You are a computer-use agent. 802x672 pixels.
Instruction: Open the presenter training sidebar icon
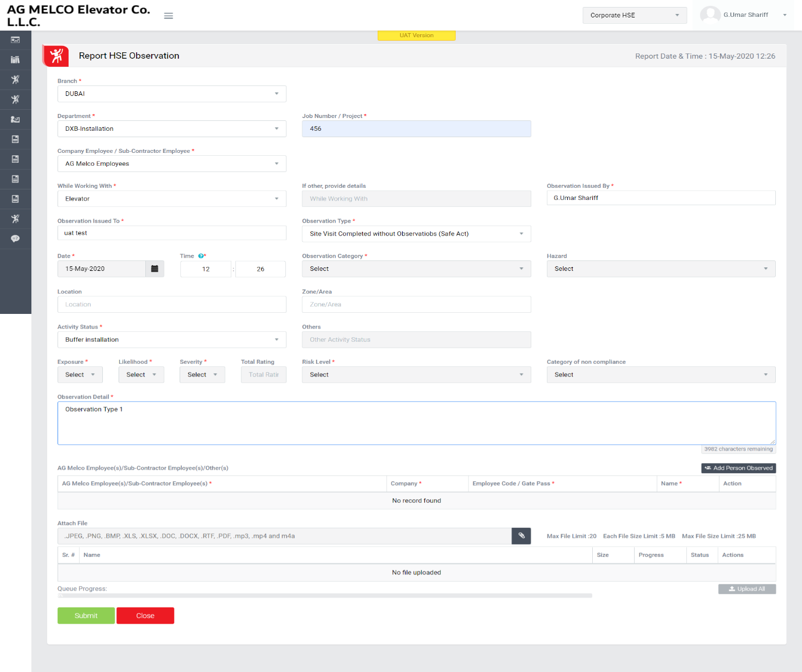click(15, 119)
